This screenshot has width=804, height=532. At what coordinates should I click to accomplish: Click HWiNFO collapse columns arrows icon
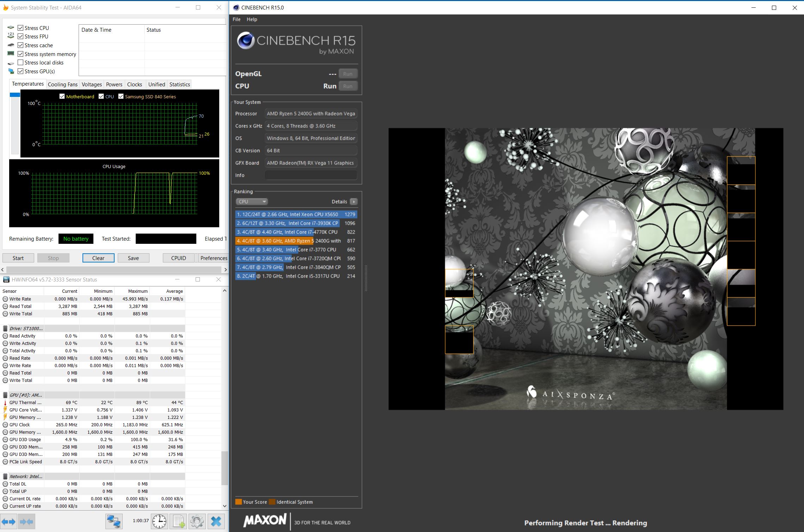tap(26, 521)
